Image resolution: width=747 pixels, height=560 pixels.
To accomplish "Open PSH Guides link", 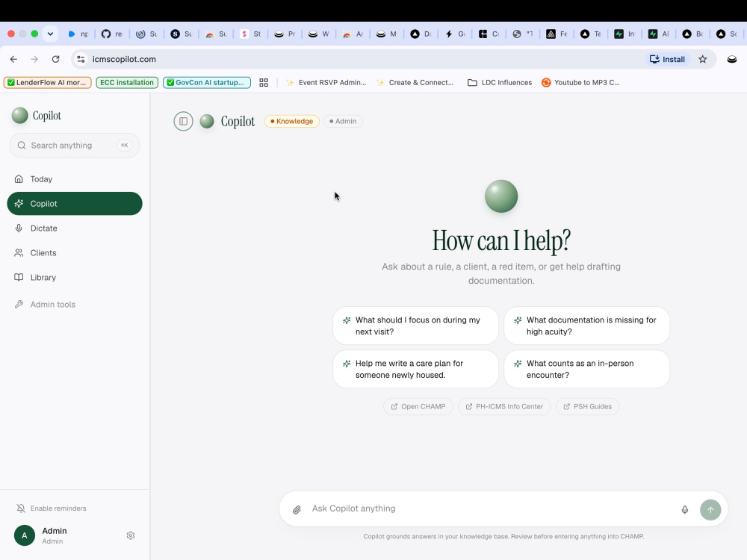I will pyautogui.click(x=587, y=406).
